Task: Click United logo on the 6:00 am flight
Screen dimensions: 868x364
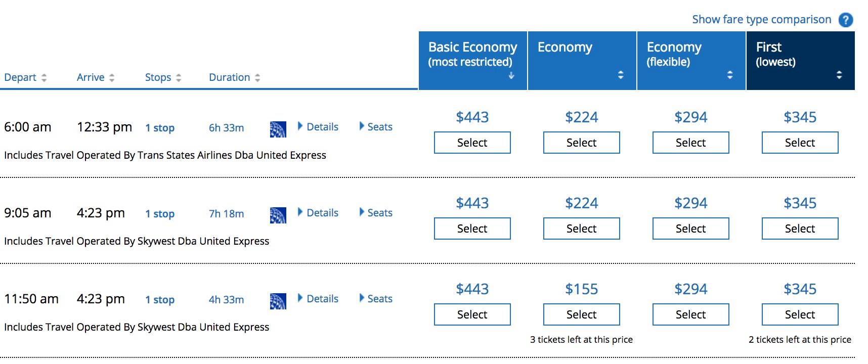Action: (x=278, y=129)
